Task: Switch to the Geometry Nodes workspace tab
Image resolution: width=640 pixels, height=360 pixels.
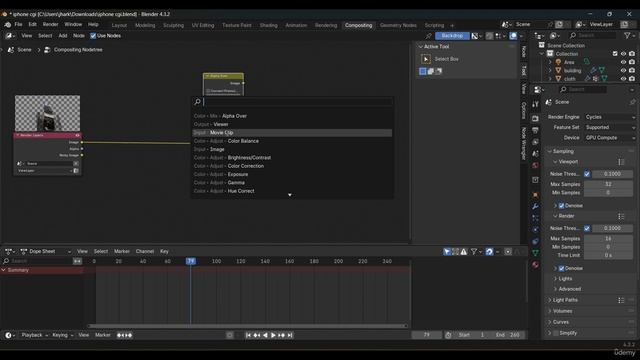Action: pos(398,25)
